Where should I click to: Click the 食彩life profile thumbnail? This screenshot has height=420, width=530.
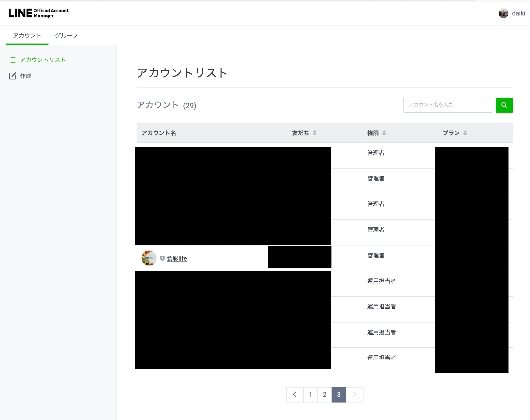tap(149, 258)
